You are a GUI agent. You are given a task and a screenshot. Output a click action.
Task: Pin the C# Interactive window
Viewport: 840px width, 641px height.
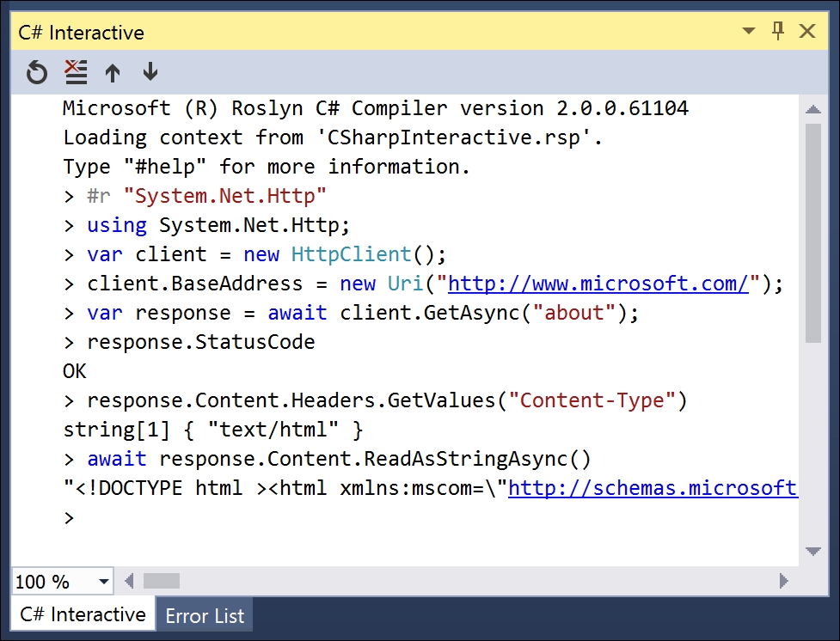(x=778, y=31)
